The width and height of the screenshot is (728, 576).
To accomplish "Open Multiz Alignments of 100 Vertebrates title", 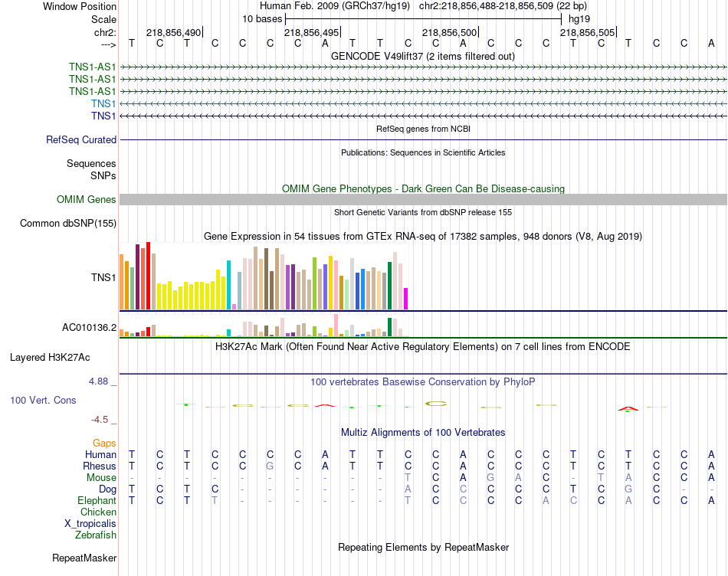I will click(x=423, y=433).
